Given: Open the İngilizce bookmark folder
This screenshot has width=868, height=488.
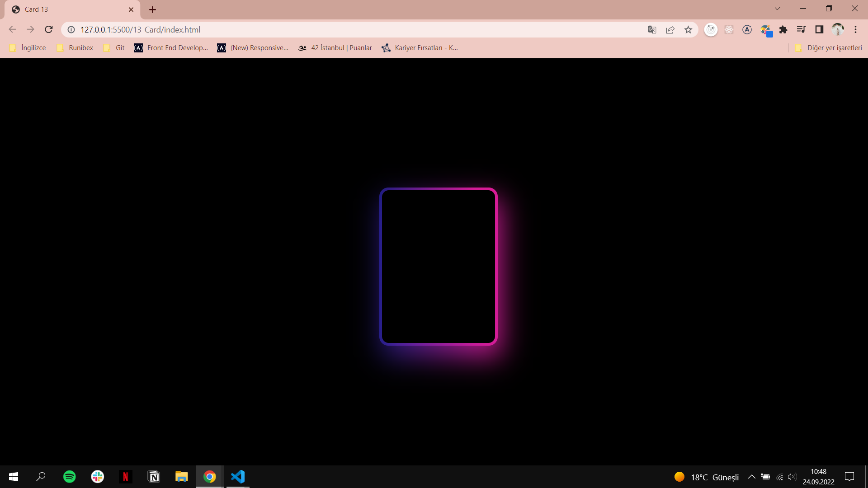Looking at the screenshot, I should tap(28, 48).
